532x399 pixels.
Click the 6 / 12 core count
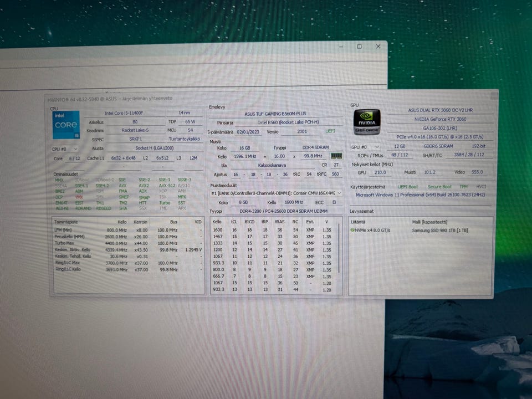pos(74,158)
